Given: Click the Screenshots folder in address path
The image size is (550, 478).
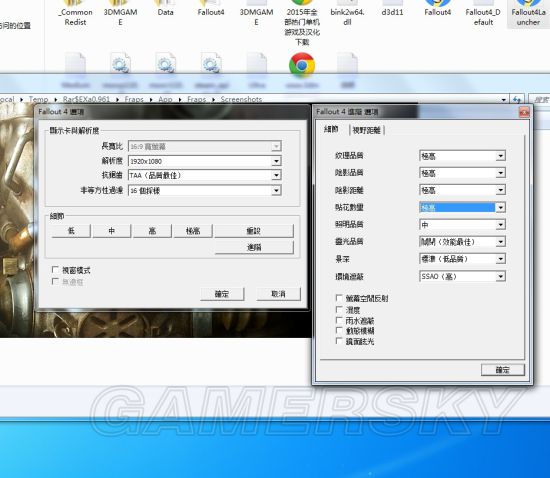Looking at the screenshot, I should point(241,100).
